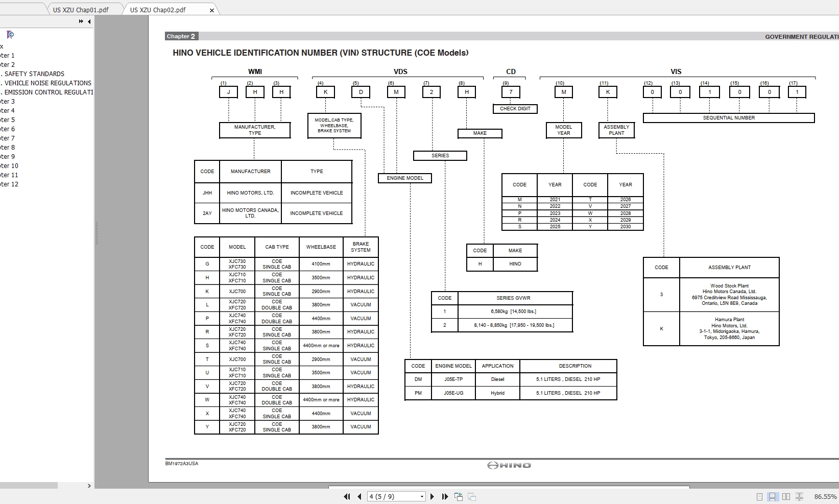Open the Chapter 11 bookmark

[9, 175]
